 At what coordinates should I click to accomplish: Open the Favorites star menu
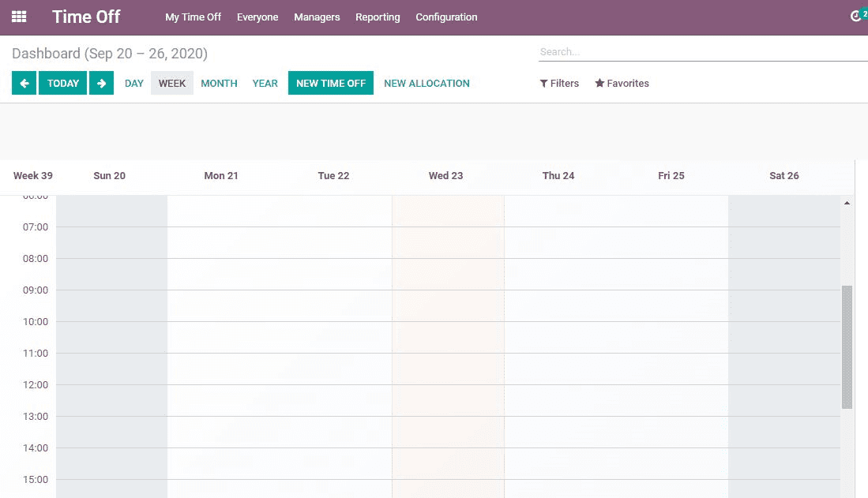click(x=622, y=83)
